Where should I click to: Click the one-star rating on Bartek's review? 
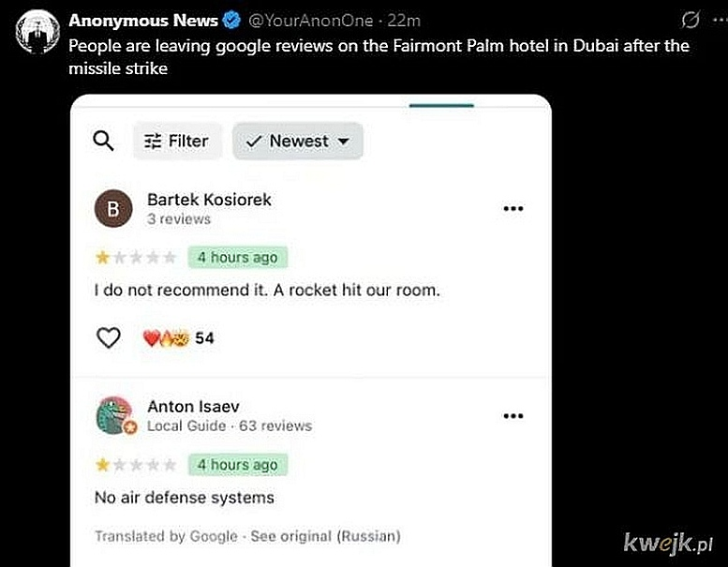tap(101, 257)
